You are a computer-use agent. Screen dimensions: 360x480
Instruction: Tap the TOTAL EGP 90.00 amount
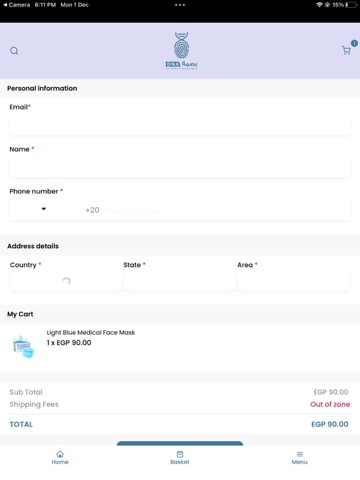pyautogui.click(x=330, y=424)
